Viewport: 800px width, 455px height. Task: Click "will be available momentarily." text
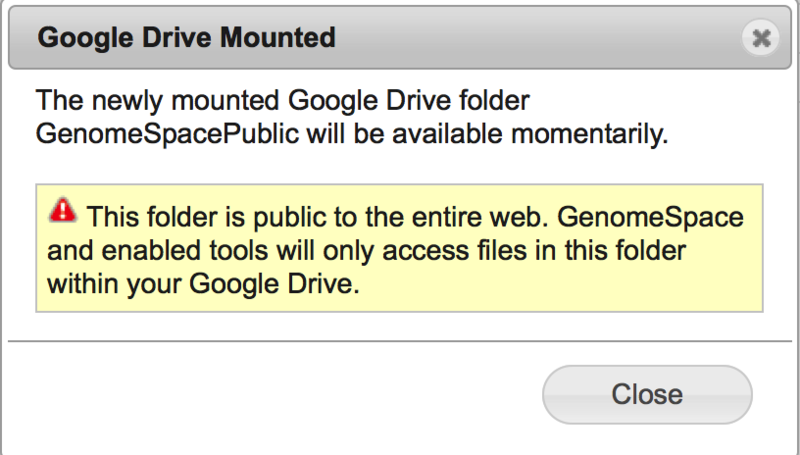487,134
